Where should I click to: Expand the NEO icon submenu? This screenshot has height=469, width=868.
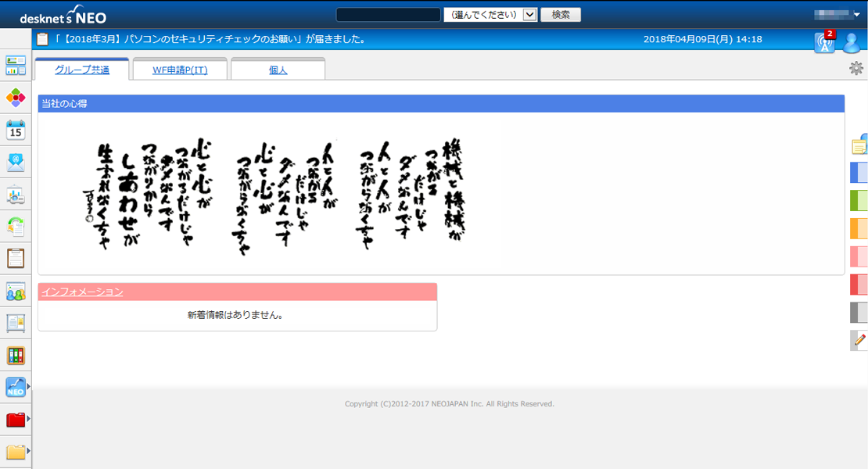click(x=29, y=387)
